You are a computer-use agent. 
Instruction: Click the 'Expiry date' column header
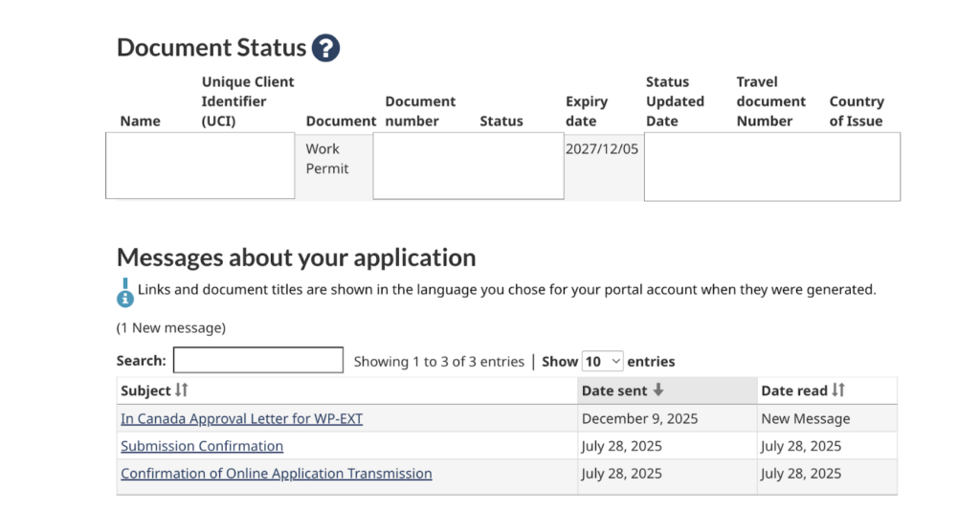point(587,111)
